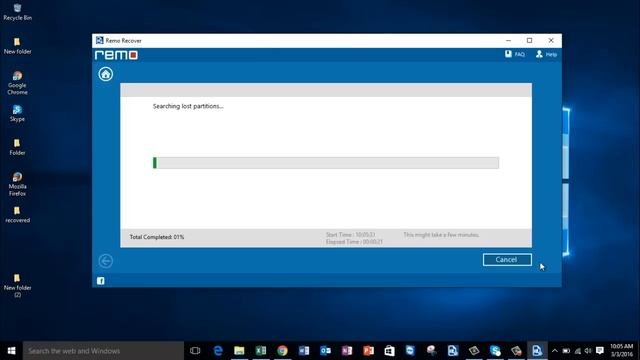The width and height of the screenshot is (640, 360).
Task: Click the Start Time readout
Action: click(350, 235)
